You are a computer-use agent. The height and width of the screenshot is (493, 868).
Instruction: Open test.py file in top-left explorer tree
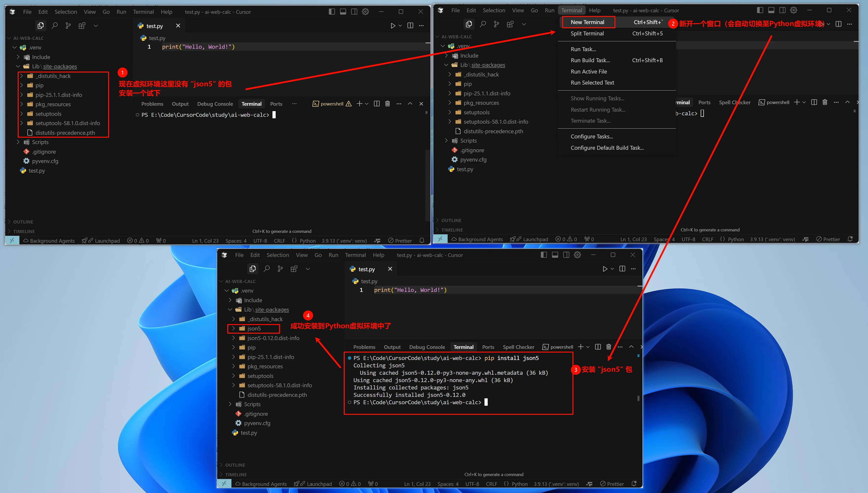point(37,170)
